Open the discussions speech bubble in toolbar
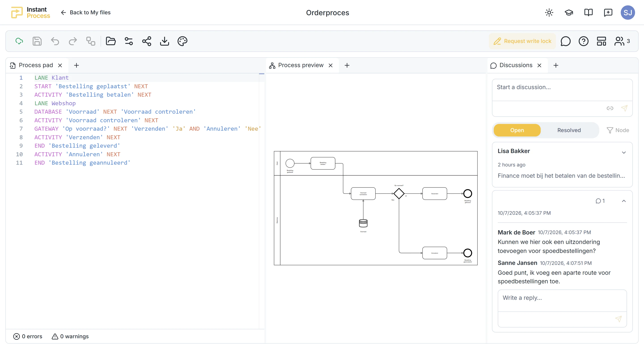Viewport: 644px width, 349px height. 566,41
